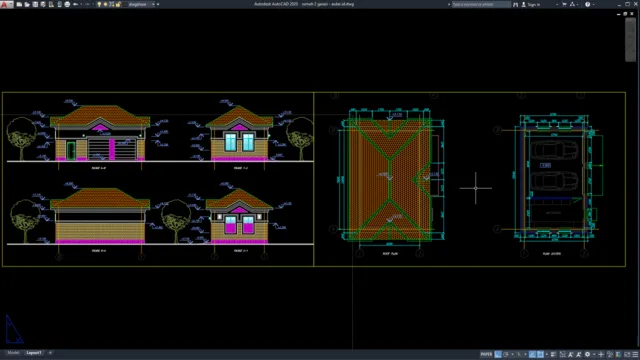Expand the Redo history dropdown arrow
The image size is (640, 360).
click(x=93, y=4)
